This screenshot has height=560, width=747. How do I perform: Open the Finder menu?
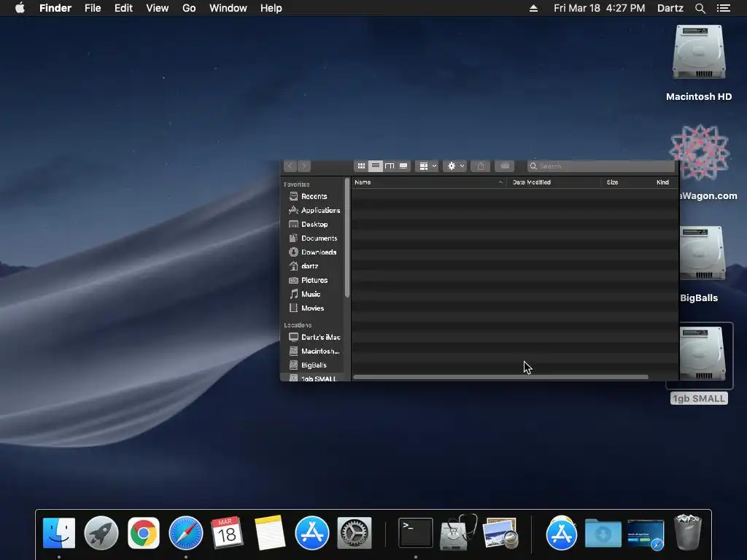click(55, 8)
